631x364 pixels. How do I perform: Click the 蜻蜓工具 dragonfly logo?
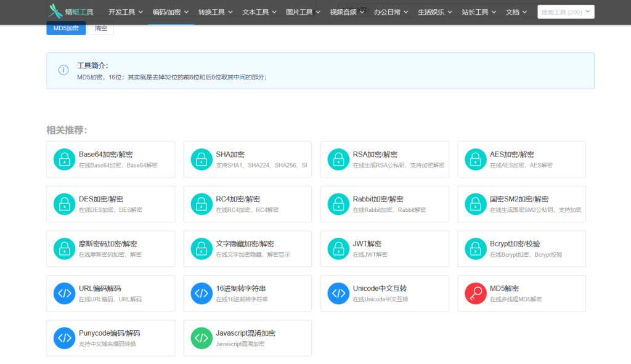pyautogui.click(x=56, y=10)
